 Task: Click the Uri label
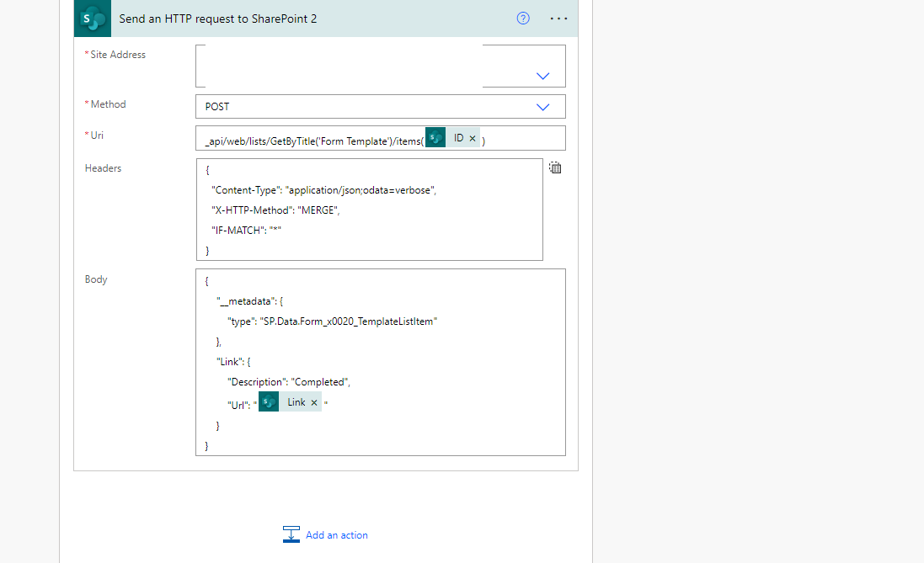[97, 135]
